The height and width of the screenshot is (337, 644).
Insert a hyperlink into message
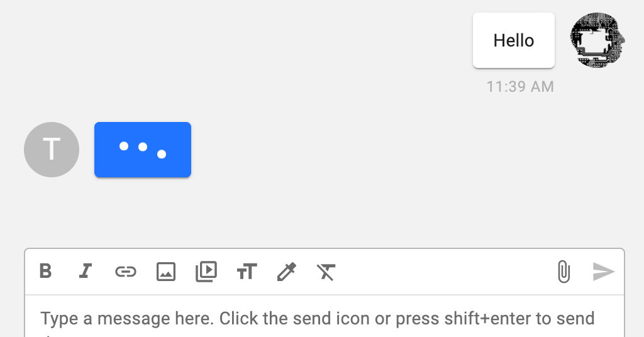point(126,272)
